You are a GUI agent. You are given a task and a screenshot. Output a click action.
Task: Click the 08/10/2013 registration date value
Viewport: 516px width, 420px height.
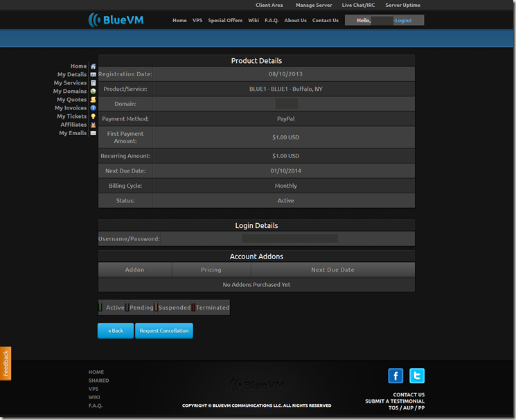pyautogui.click(x=285, y=74)
